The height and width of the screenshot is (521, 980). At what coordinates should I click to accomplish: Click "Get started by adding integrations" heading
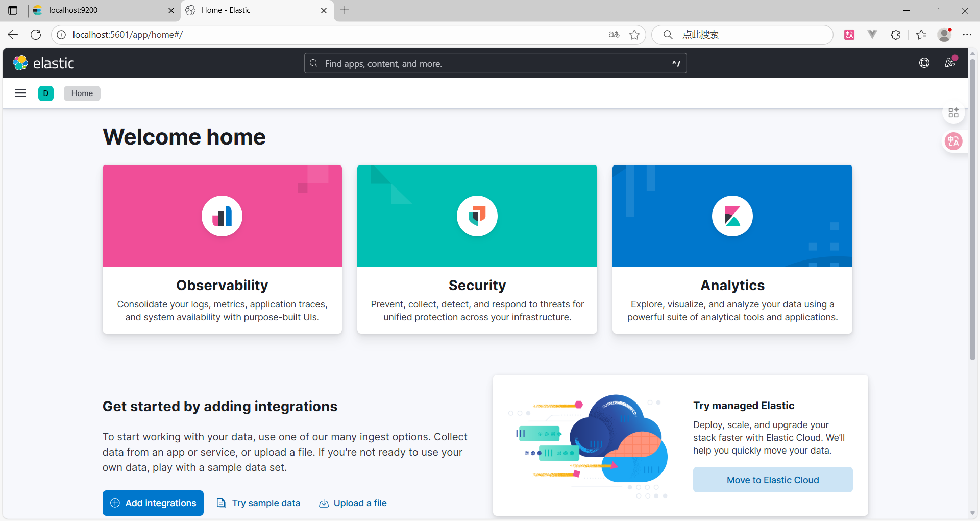pos(220,407)
